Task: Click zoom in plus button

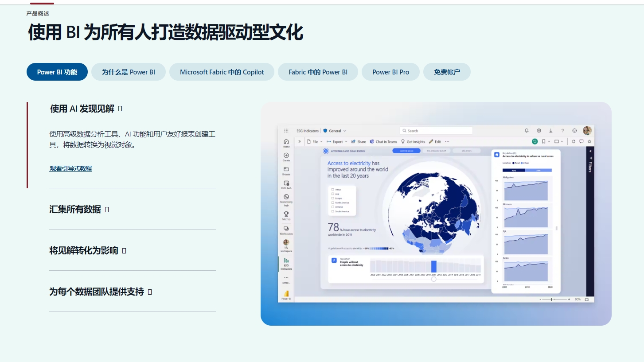Action: pos(569,300)
